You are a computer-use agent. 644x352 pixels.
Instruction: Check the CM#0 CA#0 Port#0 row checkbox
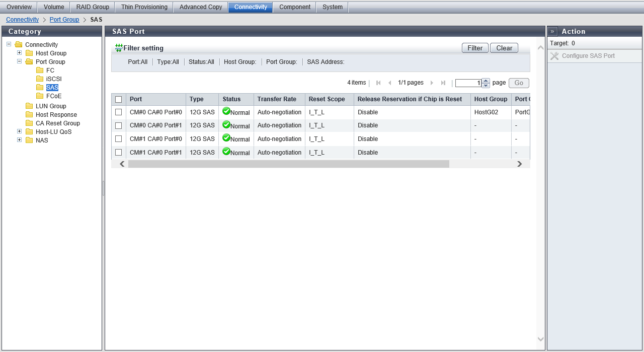point(119,112)
